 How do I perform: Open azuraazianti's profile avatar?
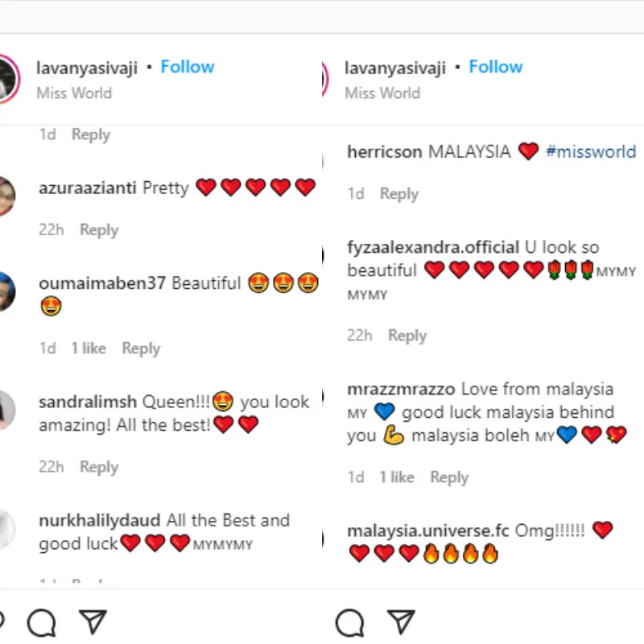pyautogui.click(x=6, y=196)
